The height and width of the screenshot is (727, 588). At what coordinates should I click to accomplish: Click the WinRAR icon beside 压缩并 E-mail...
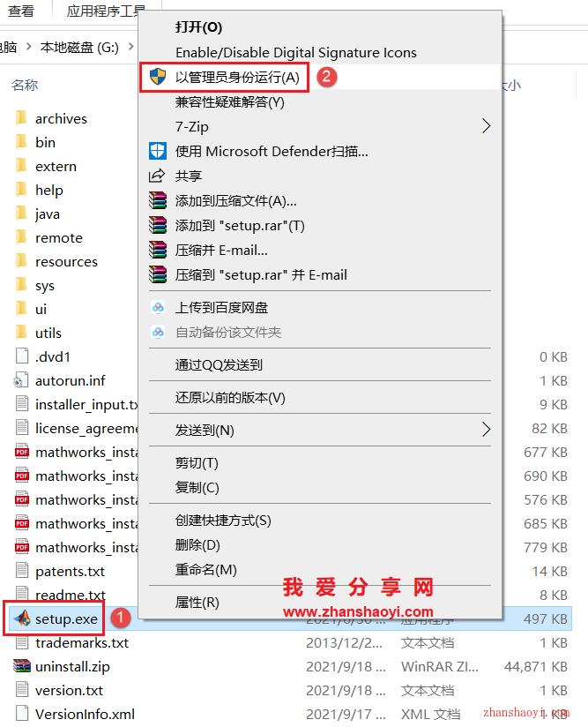158,251
